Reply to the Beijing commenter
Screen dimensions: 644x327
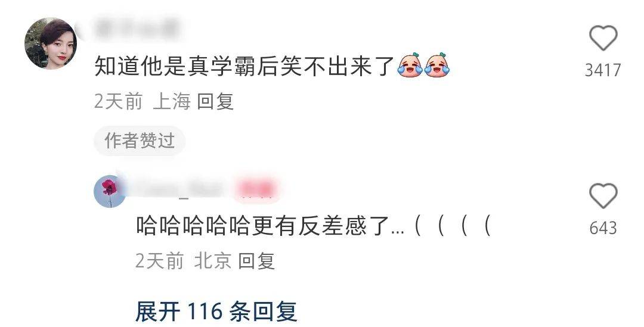click(x=256, y=261)
